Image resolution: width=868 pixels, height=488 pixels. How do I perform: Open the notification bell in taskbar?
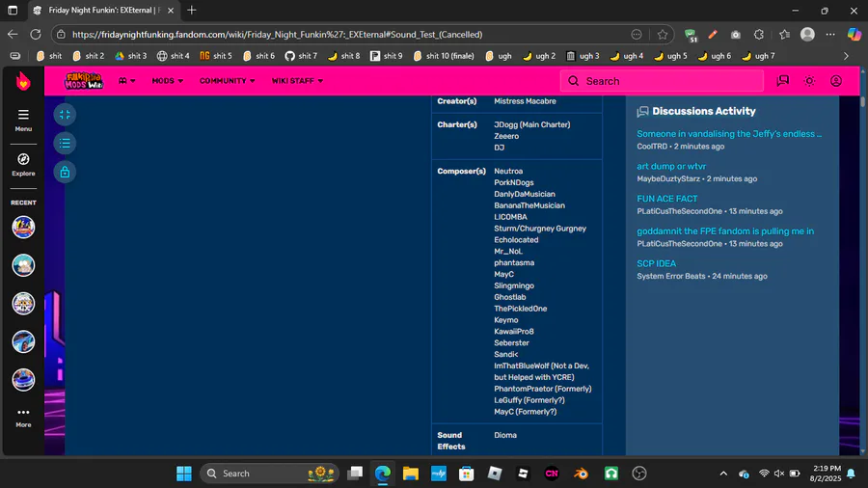[851, 474]
